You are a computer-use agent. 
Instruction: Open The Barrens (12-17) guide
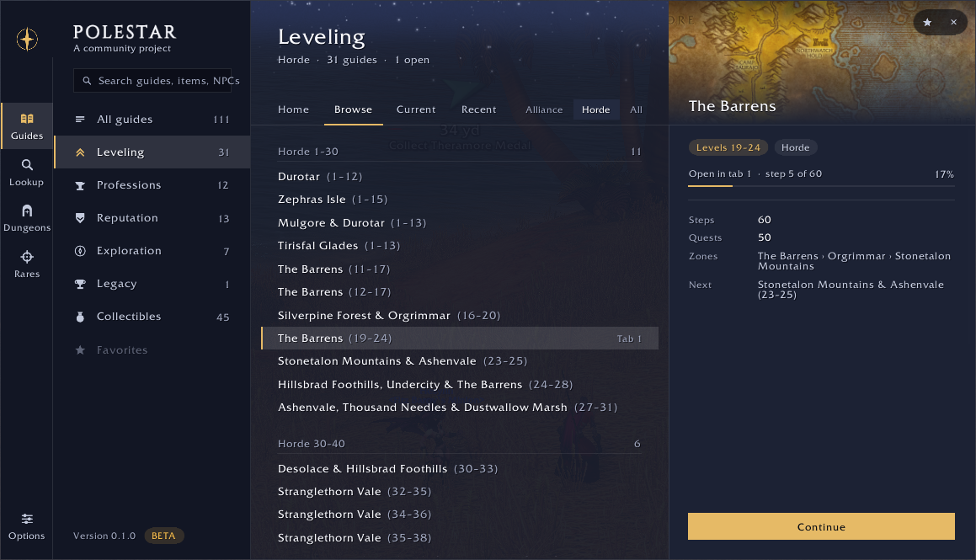click(459, 292)
